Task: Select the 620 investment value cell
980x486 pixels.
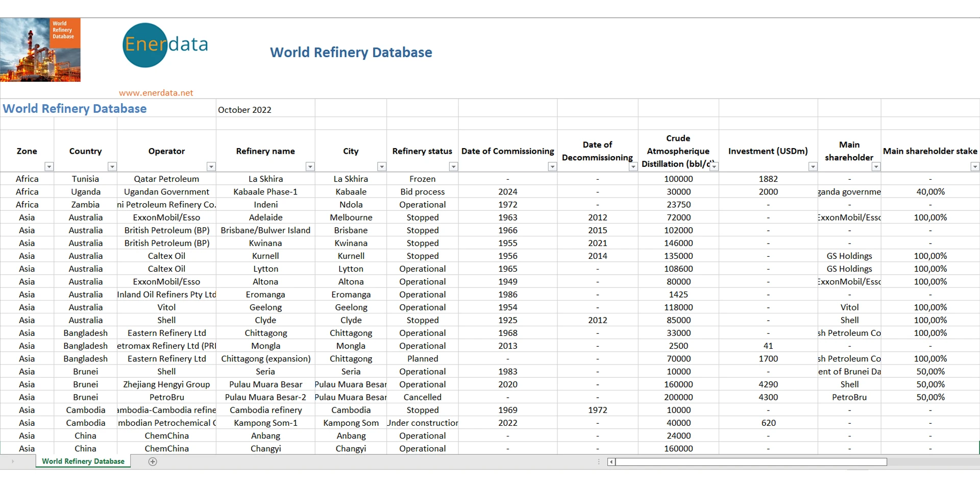Action: [768, 423]
